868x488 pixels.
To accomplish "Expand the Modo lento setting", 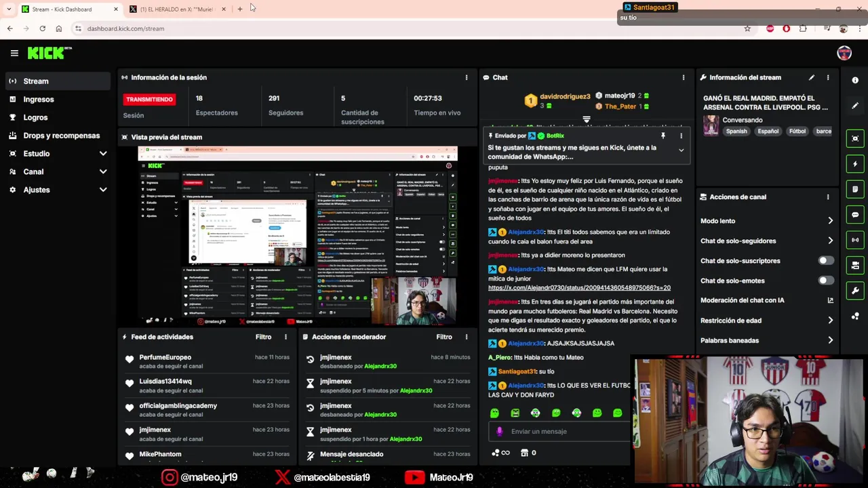I will click(831, 221).
